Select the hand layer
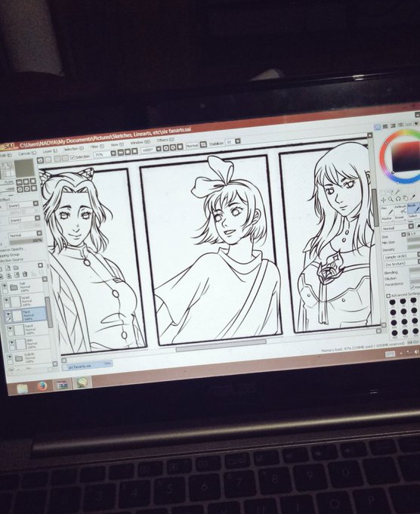Screen dimensions: 420x514 click(28, 329)
